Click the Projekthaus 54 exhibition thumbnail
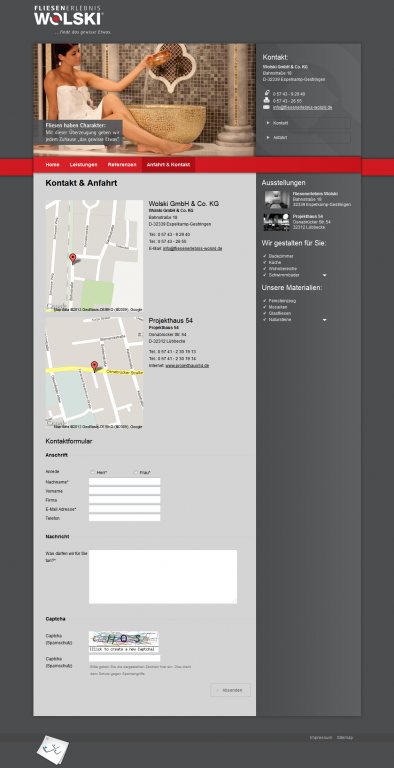394x768 pixels. tap(277, 222)
